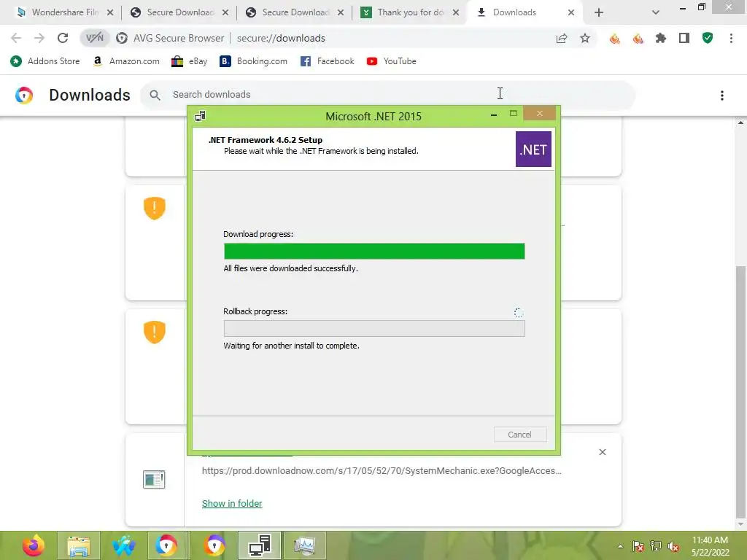This screenshot has height=560, width=747.
Task: Click Cancel in the .NET setup dialog
Action: pos(519,435)
